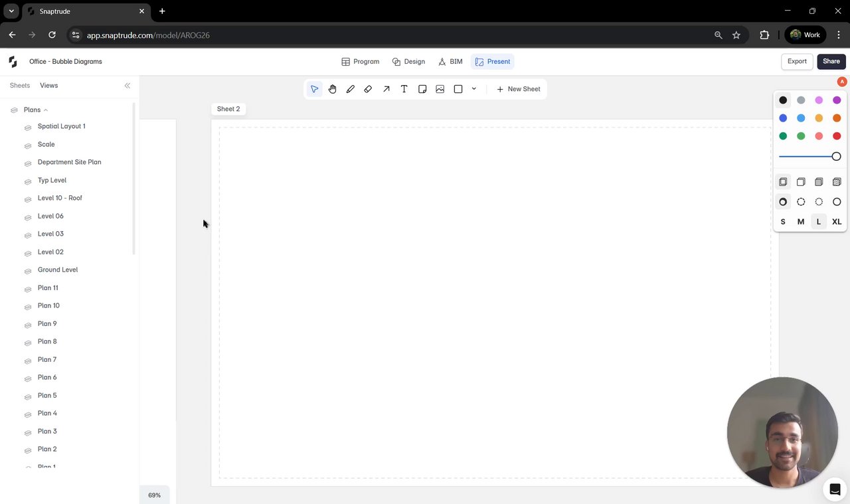Click the Export button
Screen dimensions: 850x504
797,62
